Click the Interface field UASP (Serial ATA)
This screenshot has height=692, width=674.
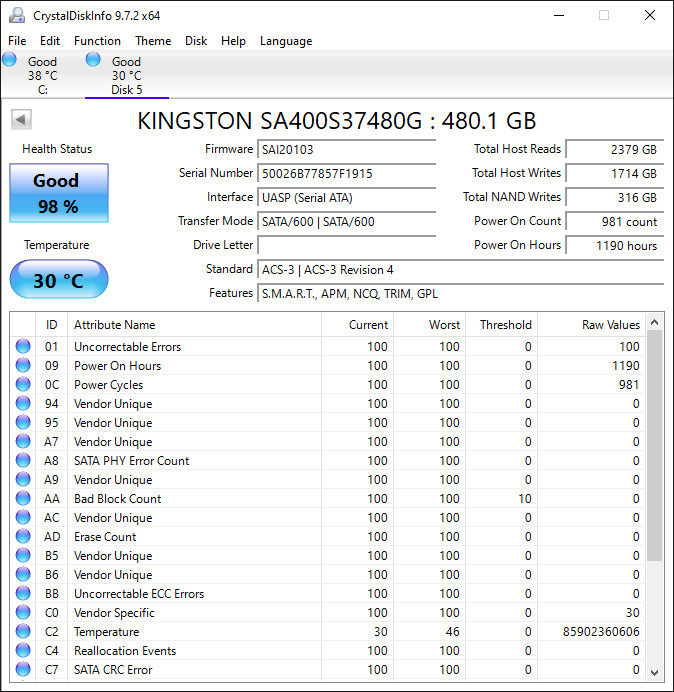pos(346,197)
